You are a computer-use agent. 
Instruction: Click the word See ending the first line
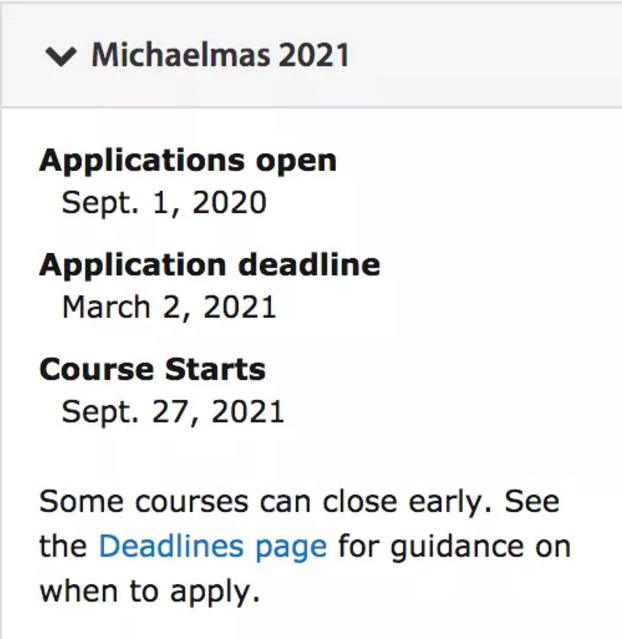coord(531,501)
